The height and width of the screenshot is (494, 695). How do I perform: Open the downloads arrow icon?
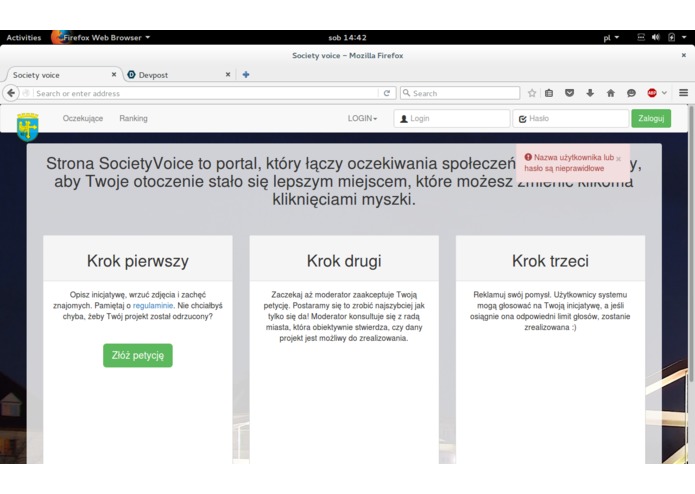coord(590,93)
